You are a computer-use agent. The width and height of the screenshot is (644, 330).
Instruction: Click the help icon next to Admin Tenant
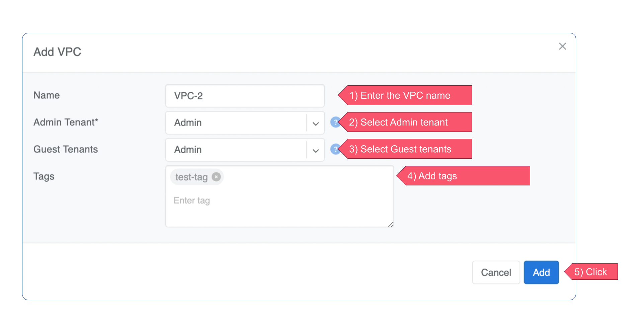coord(336,122)
